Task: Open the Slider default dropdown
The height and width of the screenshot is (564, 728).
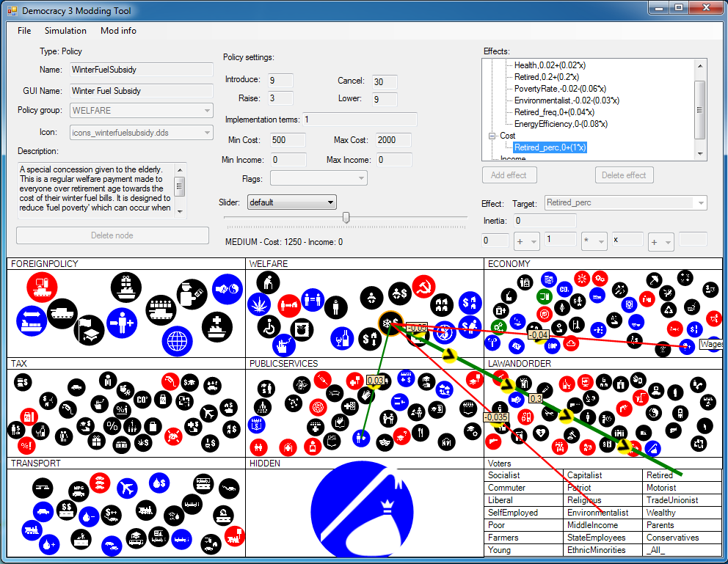Action: click(x=291, y=202)
